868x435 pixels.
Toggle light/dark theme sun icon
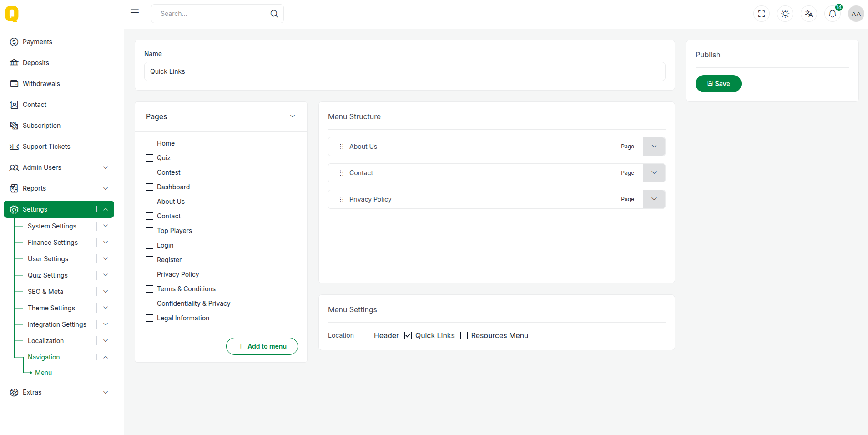[785, 14]
